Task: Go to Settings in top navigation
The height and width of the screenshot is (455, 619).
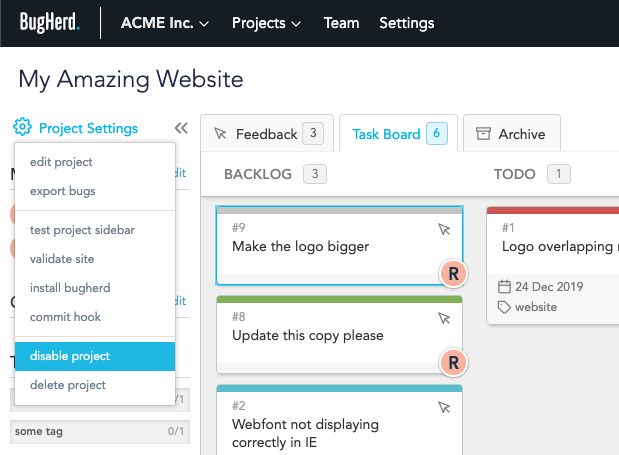Action: pyautogui.click(x=406, y=22)
